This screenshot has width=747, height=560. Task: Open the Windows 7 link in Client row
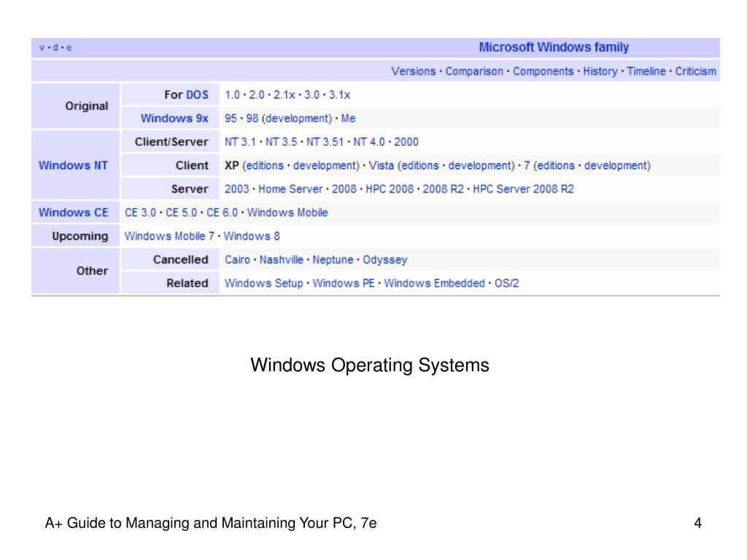[527, 166]
